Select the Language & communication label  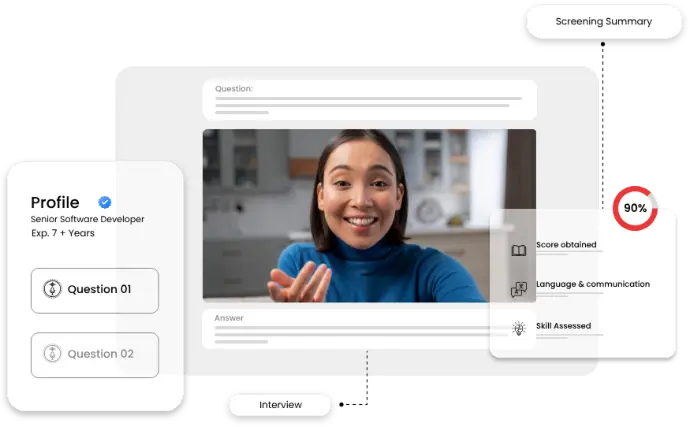(x=592, y=284)
